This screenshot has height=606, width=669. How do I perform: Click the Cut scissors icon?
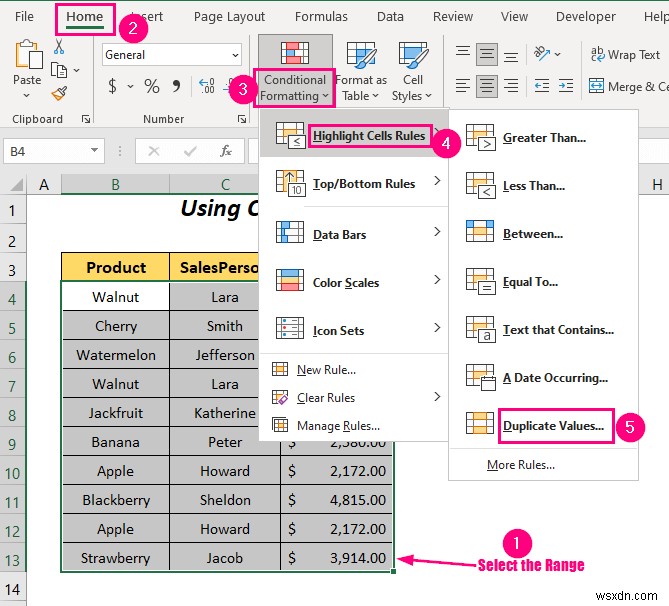[x=59, y=46]
